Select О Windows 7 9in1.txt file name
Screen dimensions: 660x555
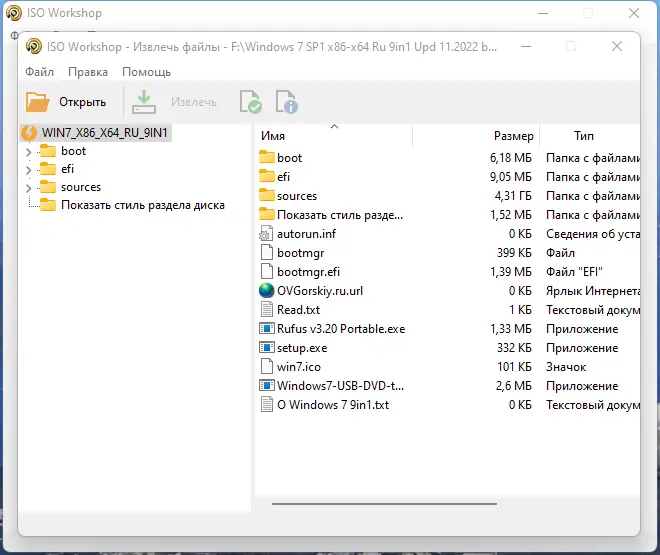pyautogui.click(x=333, y=405)
